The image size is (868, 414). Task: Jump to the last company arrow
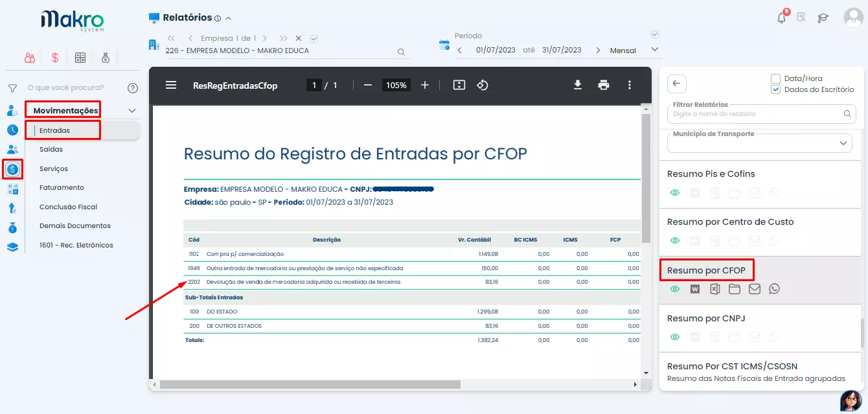284,38
